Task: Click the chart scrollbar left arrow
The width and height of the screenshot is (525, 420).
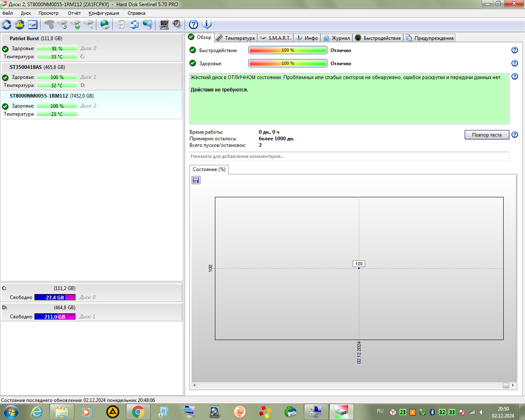Action: pos(194,385)
